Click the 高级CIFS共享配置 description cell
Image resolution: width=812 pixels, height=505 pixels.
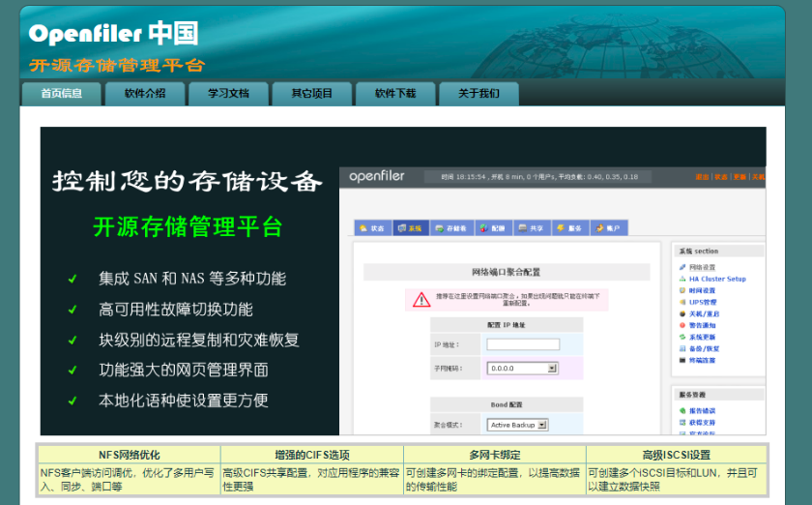pos(312,480)
